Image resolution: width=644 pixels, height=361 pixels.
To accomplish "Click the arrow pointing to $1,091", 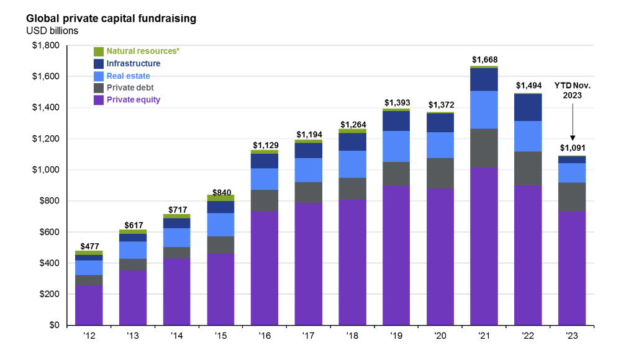I will click(573, 122).
